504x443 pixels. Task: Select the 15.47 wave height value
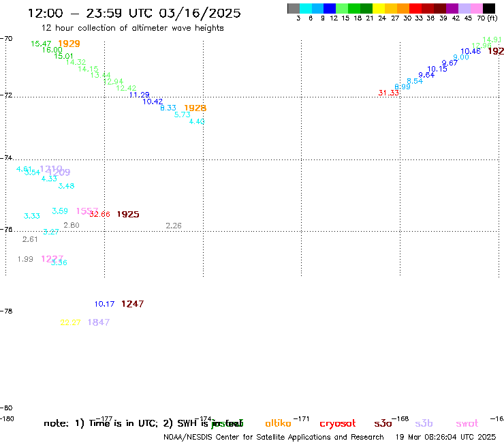coord(41,44)
